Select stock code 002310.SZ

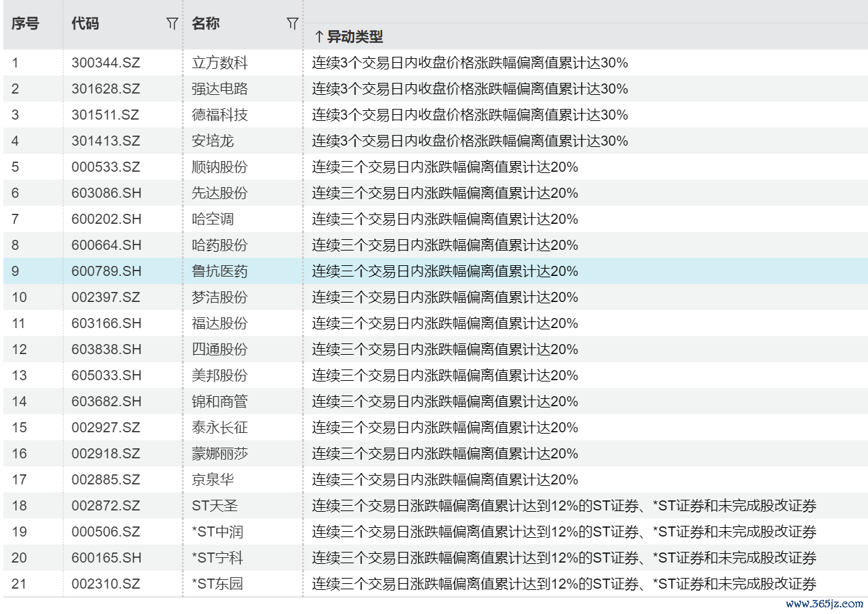pos(106,584)
